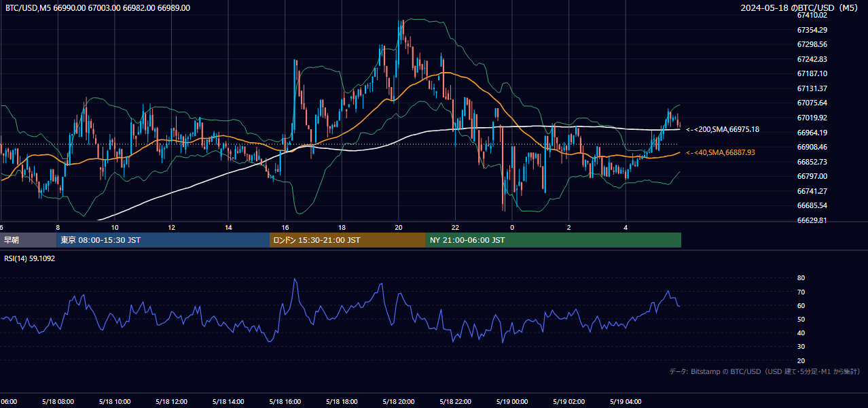Click price axis value 66852.73
The height and width of the screenshot is (408, 868).
coord(812,162)
